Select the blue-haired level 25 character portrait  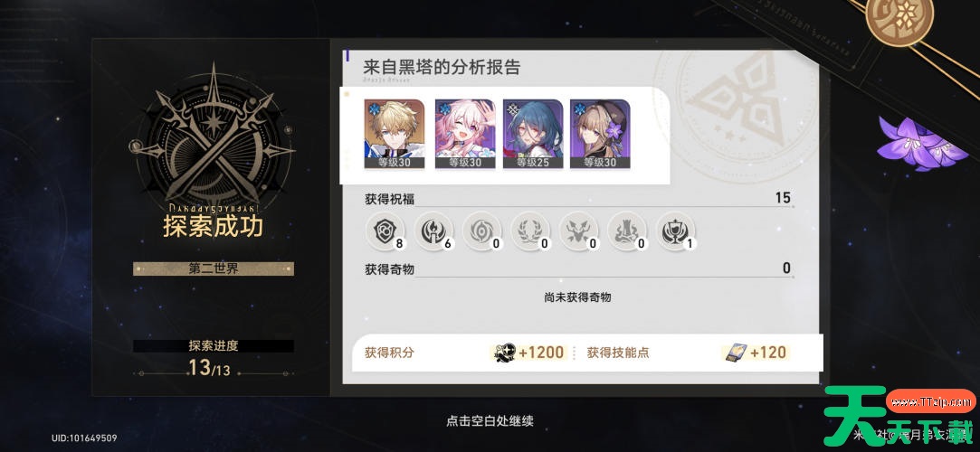(532, 134)
